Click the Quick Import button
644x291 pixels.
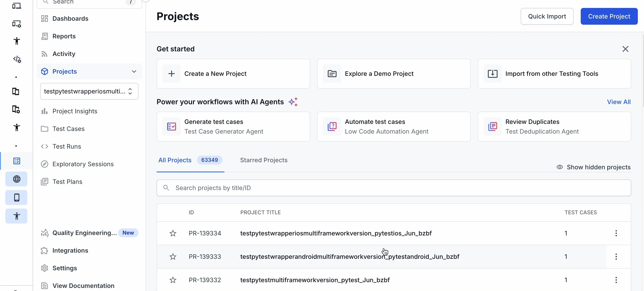click(x=547, y=16)
